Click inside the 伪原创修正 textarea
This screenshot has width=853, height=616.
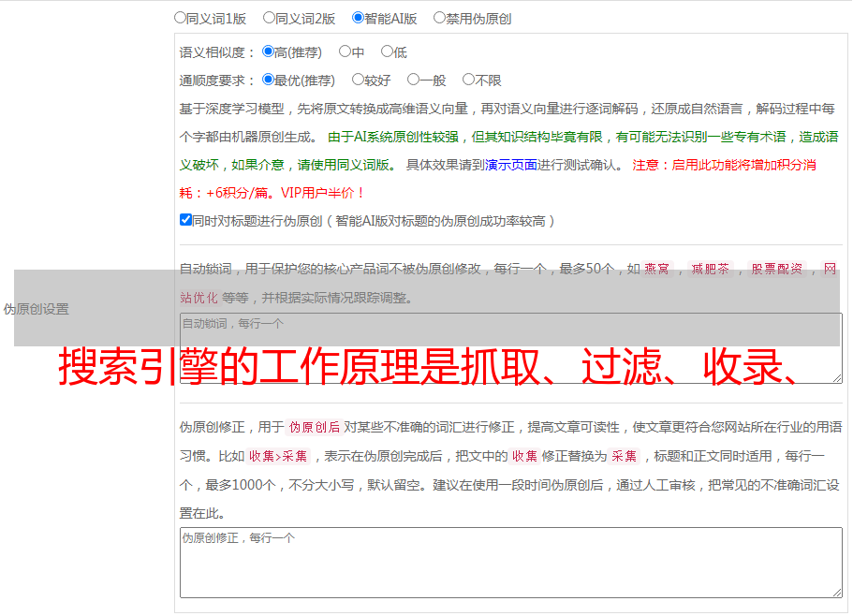click(511, 563)
